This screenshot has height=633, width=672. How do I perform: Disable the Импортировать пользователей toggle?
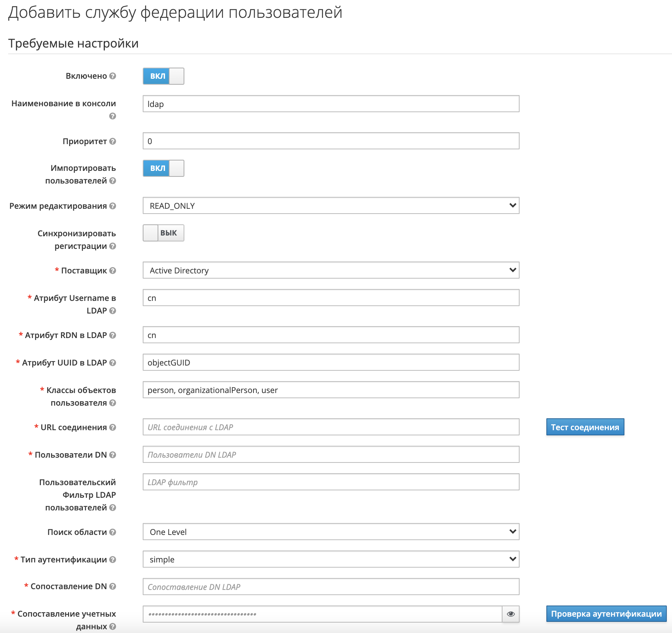click(163, 168)
